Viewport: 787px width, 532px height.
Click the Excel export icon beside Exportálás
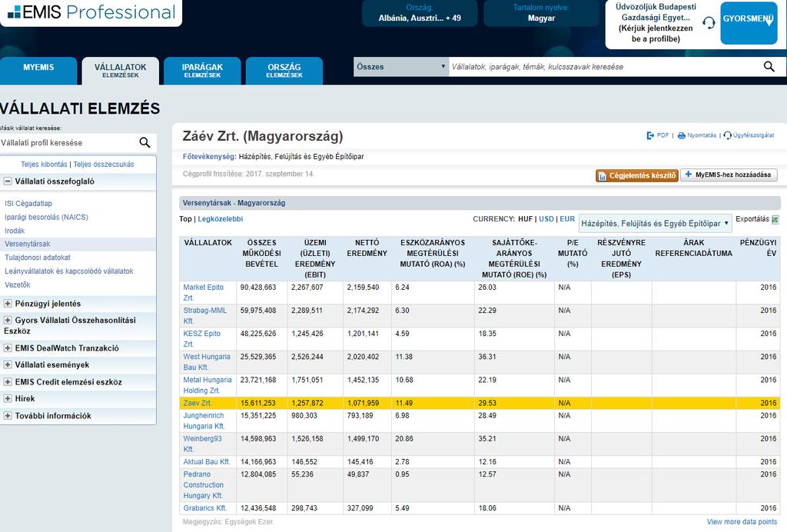(x=775, y=219)
